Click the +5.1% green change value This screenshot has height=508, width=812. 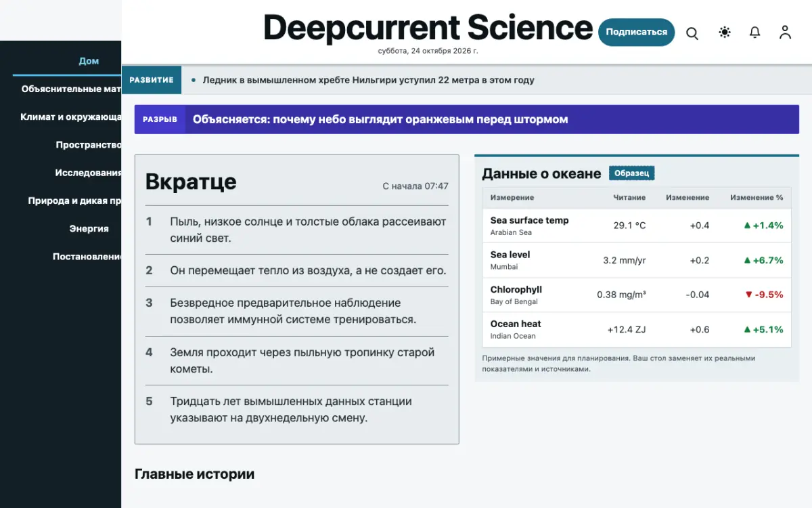(x=763, y=330)
